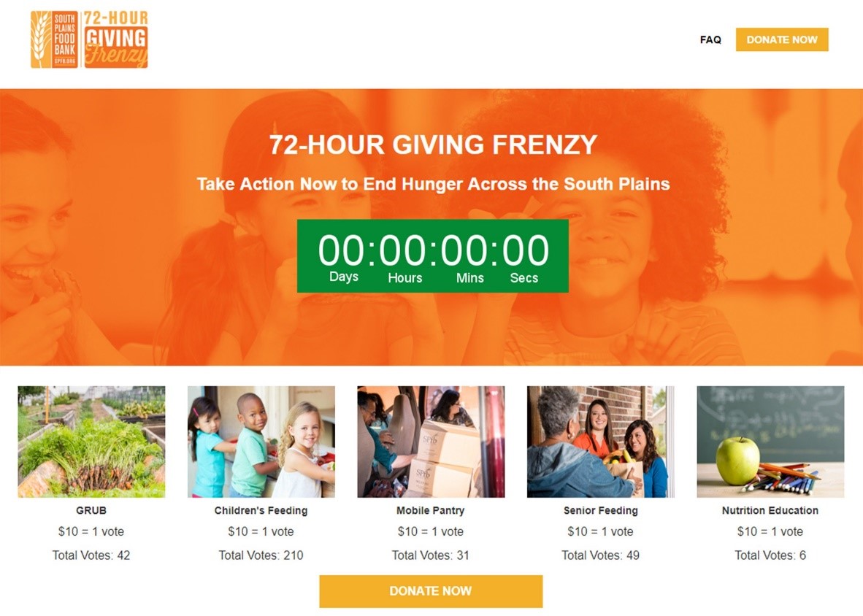Click the GRUB title text
The image size is (863, 616).
(x=91, y=510)
